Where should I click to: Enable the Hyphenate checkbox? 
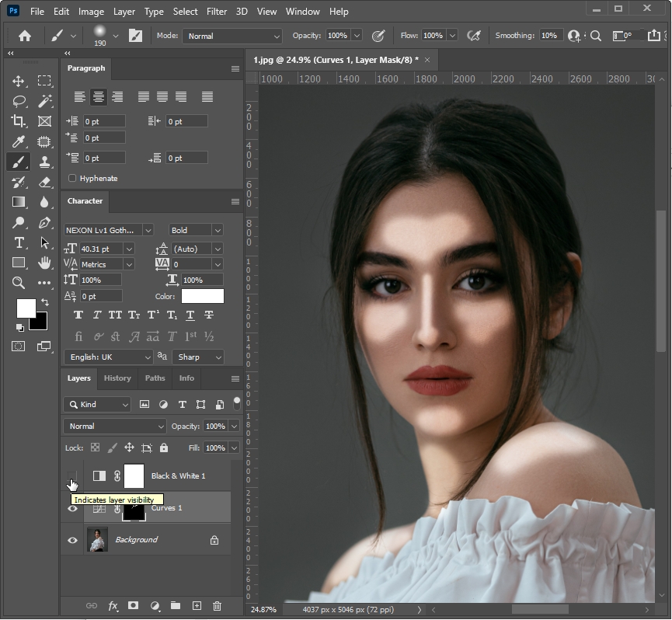pyautogui.click(x=72, y=178)
